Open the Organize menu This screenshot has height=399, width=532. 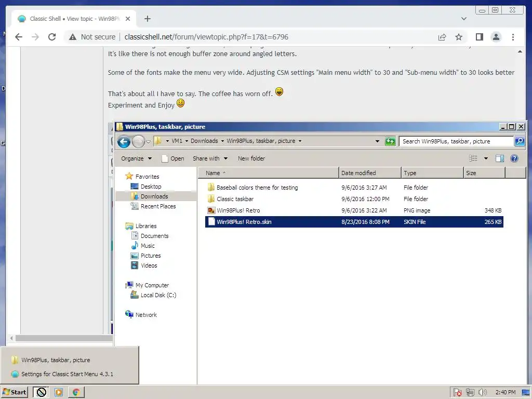tap(137, 158)
